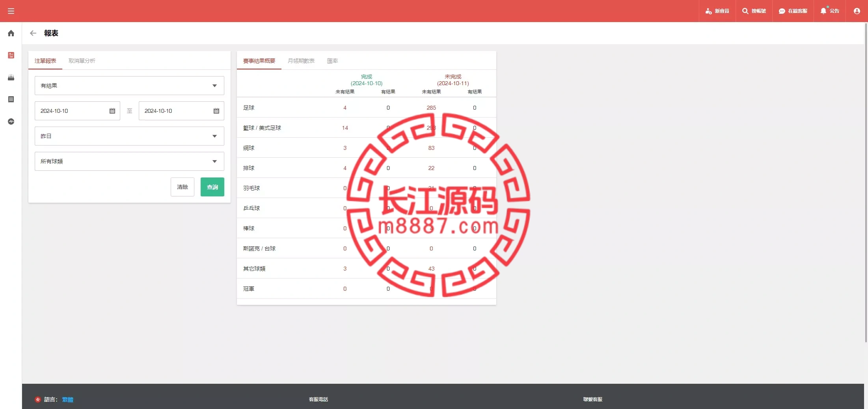Click the 完成 (2024-10-10) column header
Screen dimensions: 868x409
click(x=367, y=80)
